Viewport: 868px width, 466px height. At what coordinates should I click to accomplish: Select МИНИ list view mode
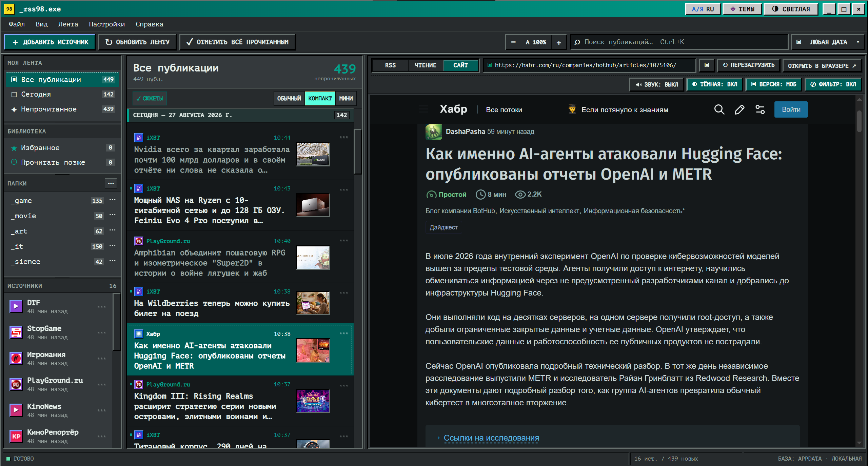346,98
